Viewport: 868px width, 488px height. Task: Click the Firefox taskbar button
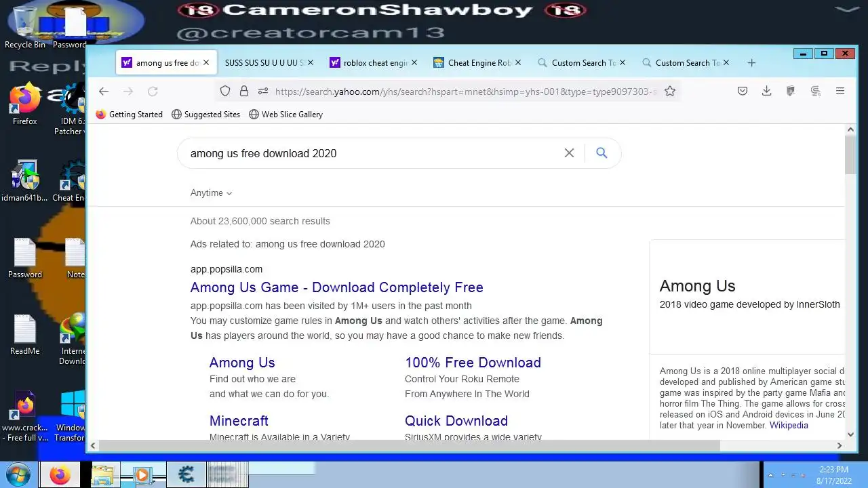tap(60, 474)
